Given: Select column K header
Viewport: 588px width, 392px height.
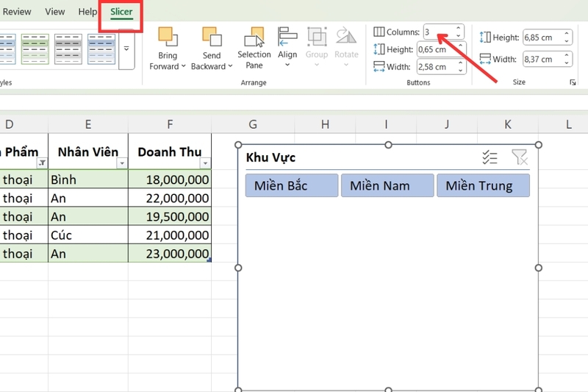Looking at the screenshot, I should [508, 124].
